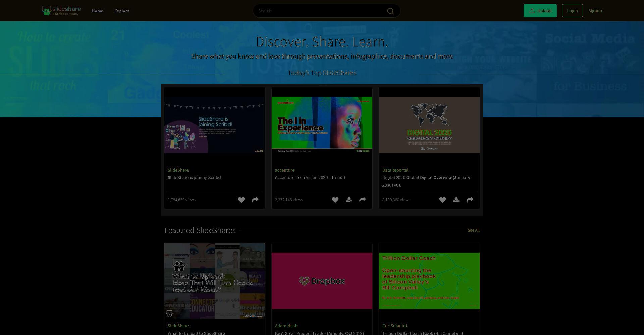The height and width of the screenshot is (335, 644).
Task: Open the Adam Nash author link
Action: pos(286,326)
